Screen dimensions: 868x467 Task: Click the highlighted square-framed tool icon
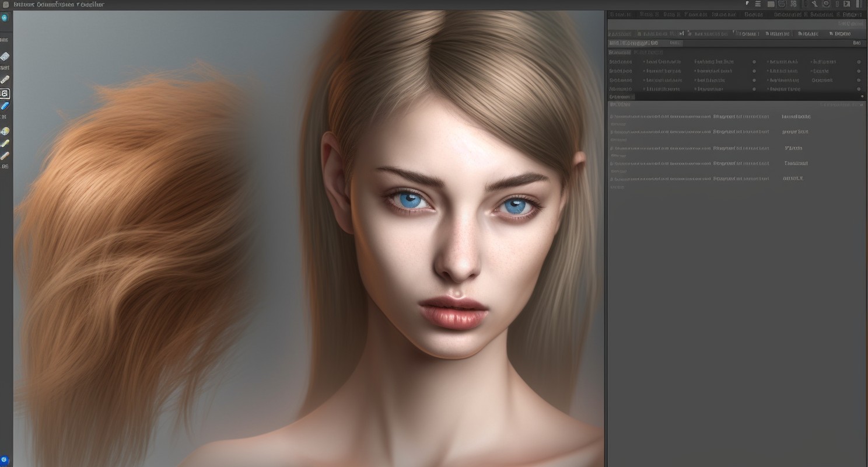pos(5,93)
